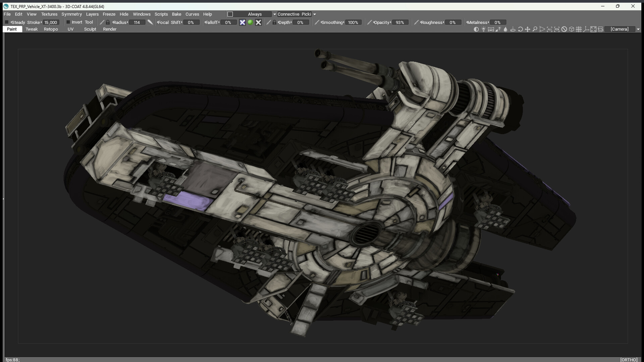
Task: Switch to the Retopo room tab
Action: tap(51, 29)
